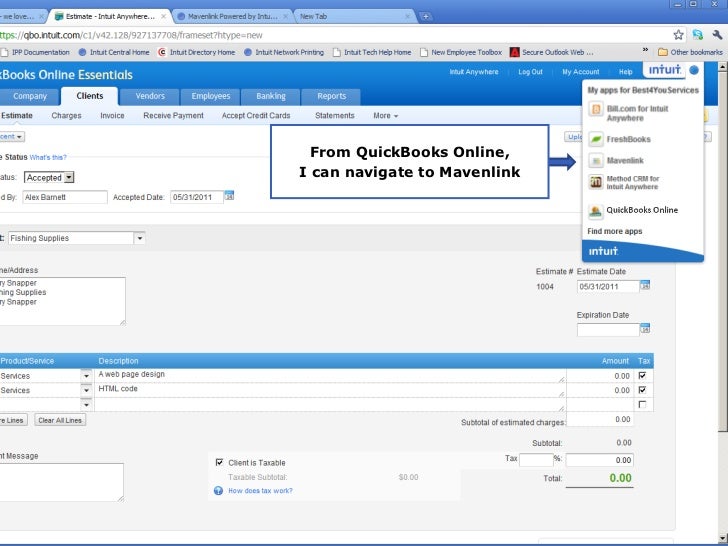728x546 pixels.
Task: Open Other bookmarks folder
Action: 690,52
